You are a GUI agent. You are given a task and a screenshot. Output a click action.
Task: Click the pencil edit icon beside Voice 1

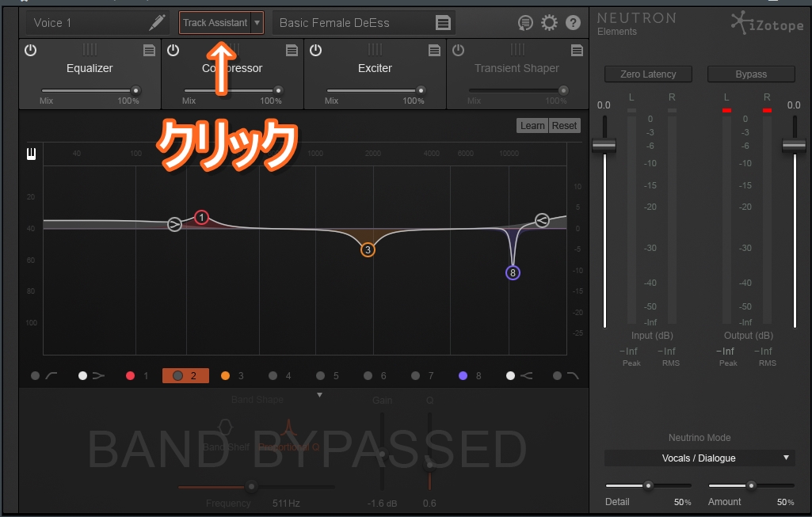[x=158, y=23]
